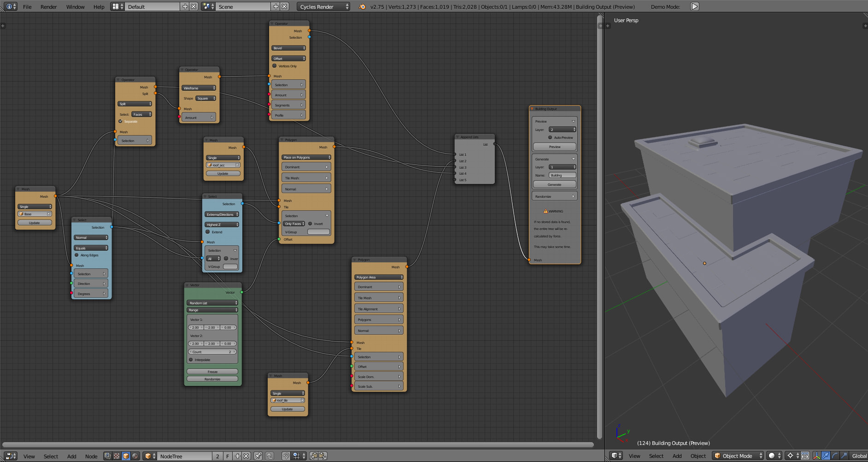Screen dimensions: 868x462
Task: Delete the current Scene
Action: click(285, 6)
